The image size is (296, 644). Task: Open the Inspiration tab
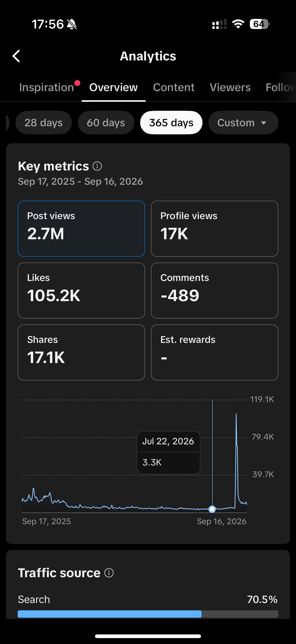(47, 87)
